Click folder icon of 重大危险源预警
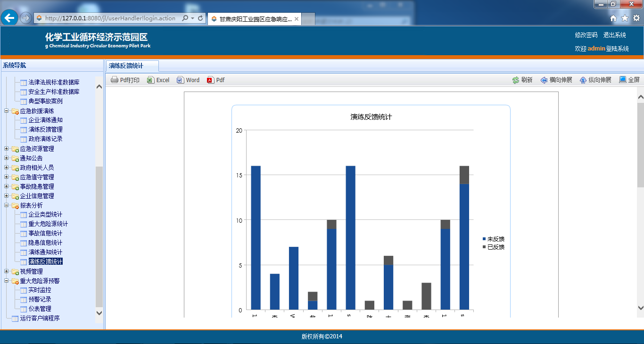 tap(15, 281)
